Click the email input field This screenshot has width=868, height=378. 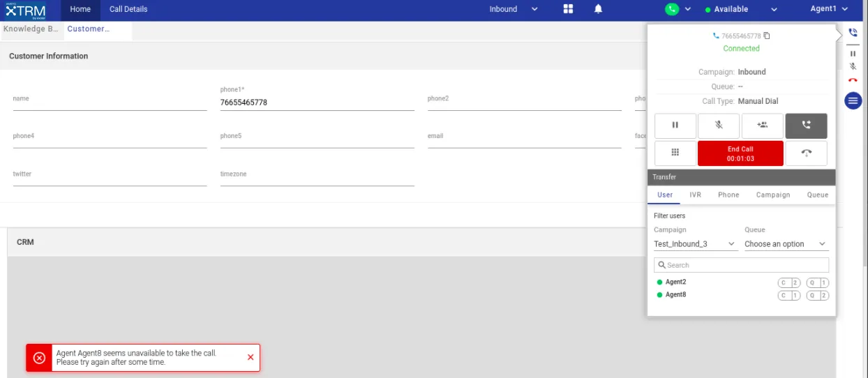coord(525,137)
